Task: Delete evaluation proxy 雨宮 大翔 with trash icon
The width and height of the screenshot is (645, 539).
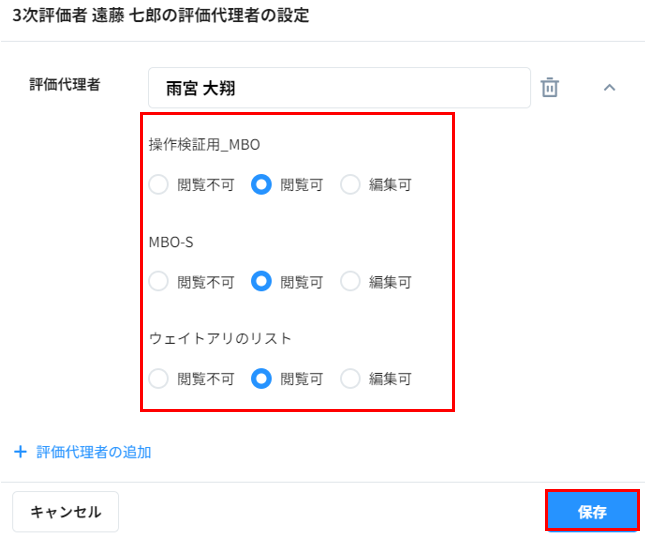Action: point(549,88)
